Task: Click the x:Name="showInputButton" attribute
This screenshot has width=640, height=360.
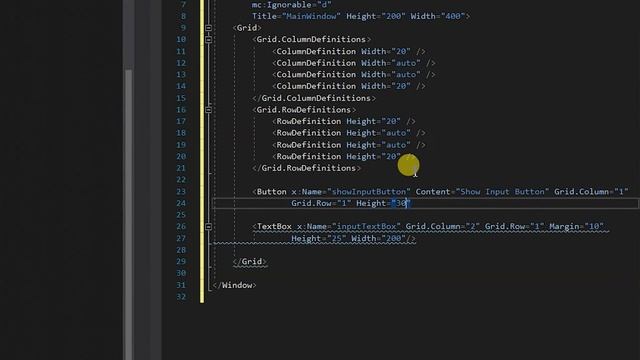Action: [x=351, y=192]
